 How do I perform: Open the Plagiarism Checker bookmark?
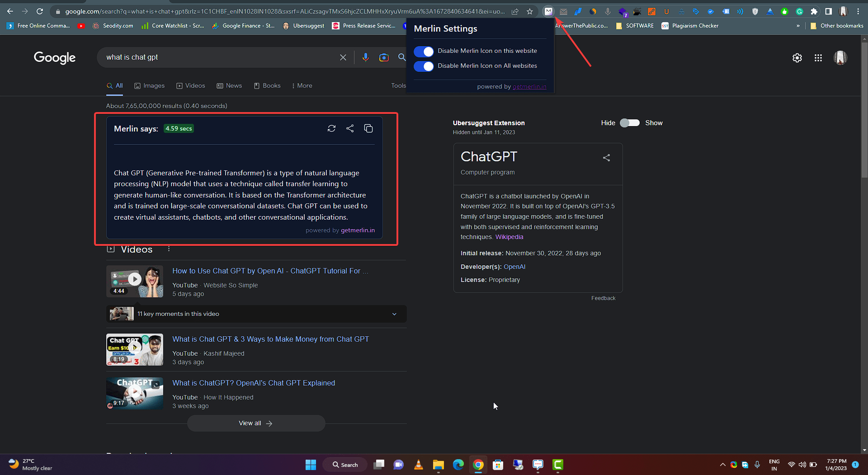point(690,26)
